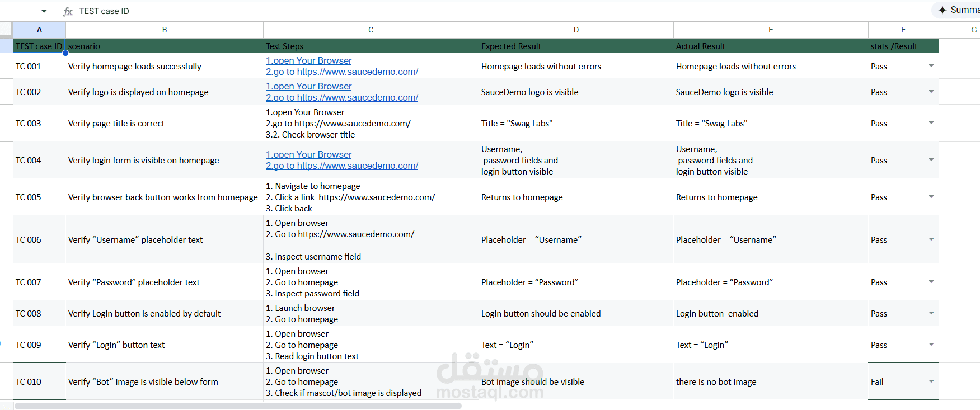Select the 'TC 001' cell
Screen dimensions: 980x410
tap(39, 66)
